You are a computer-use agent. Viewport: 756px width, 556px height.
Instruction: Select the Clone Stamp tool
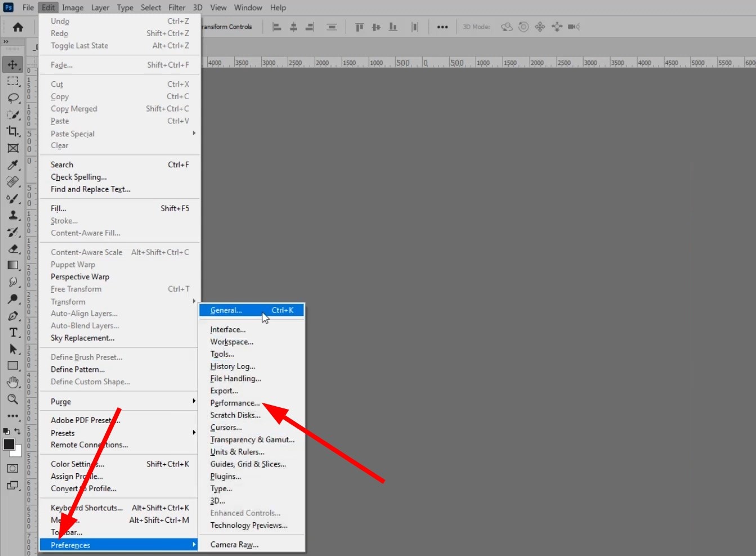pyautogui.click(x=12, y=215)
